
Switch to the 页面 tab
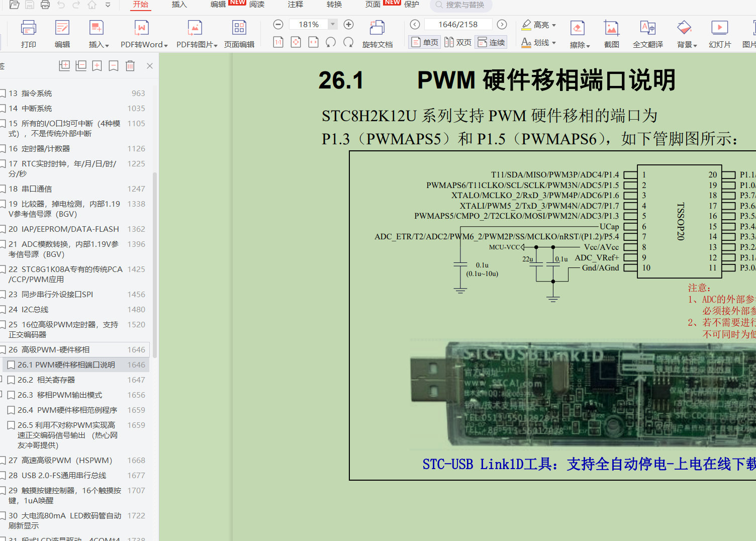point(373,5)
